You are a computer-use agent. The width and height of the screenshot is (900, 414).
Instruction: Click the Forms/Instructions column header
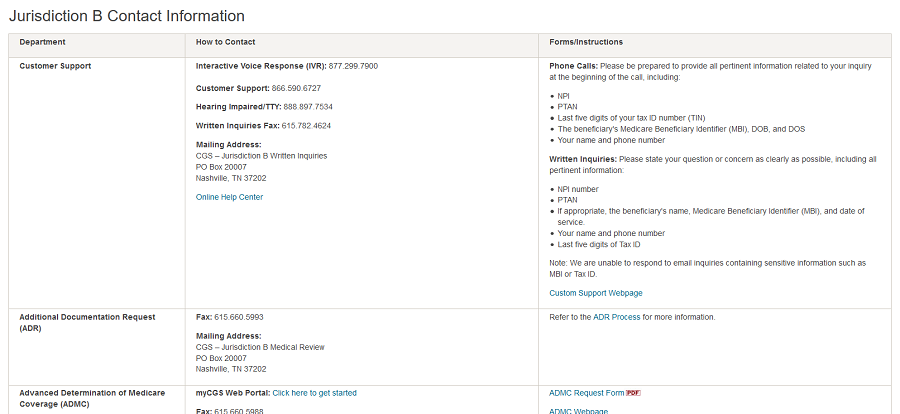[586, 42]
